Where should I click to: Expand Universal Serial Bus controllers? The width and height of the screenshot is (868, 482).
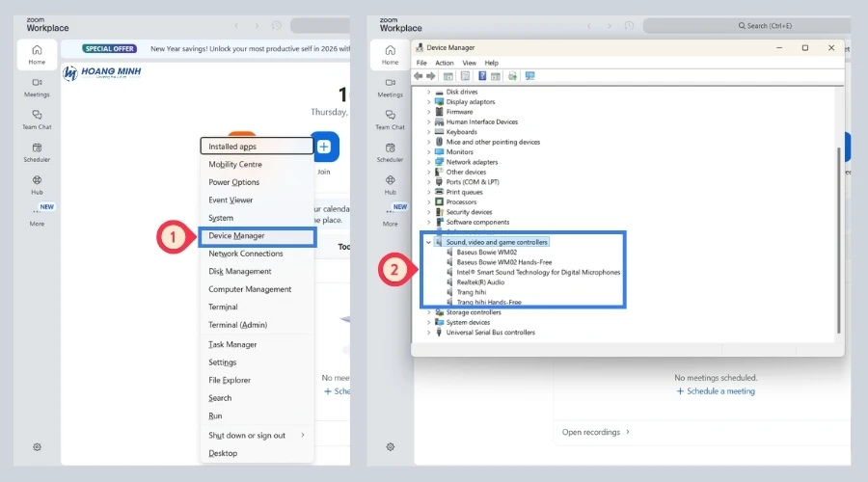tap(428, 333)
